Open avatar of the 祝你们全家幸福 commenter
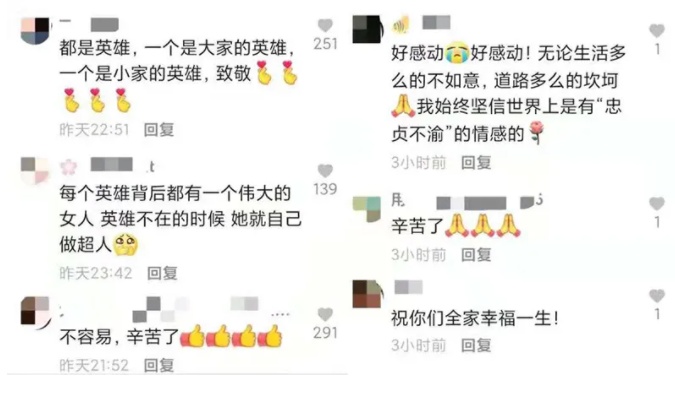 pyautogui.click(x=367, y=294)
